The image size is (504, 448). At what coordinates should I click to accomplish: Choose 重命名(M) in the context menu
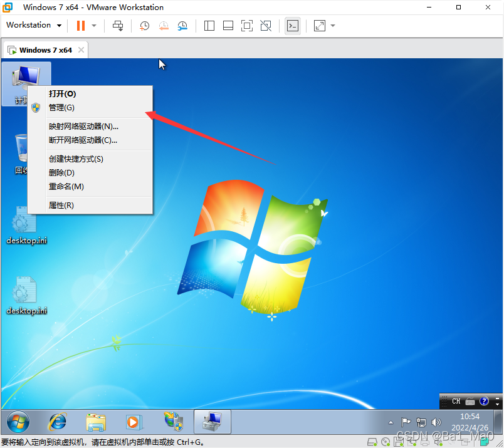(x=90, y=187)
